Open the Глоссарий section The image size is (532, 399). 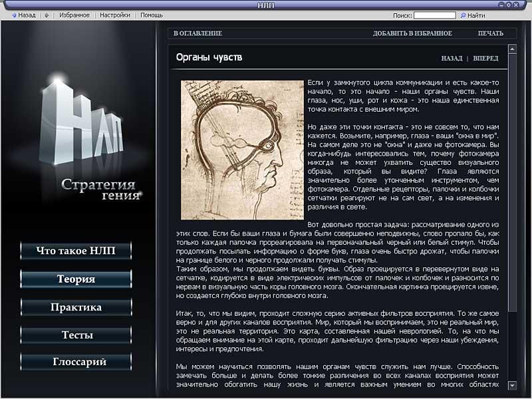(x=76, y=362)
